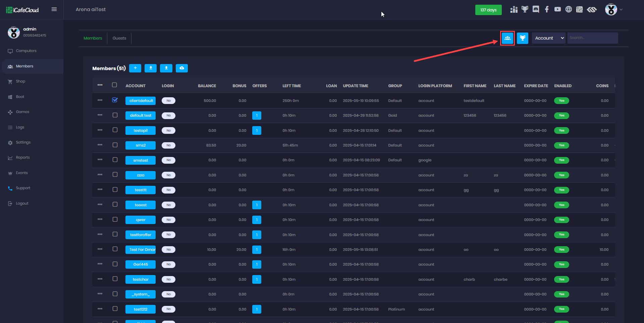644x323 pixels.
Task: Add a new member with plus button
Action: [x=135, y=68]
